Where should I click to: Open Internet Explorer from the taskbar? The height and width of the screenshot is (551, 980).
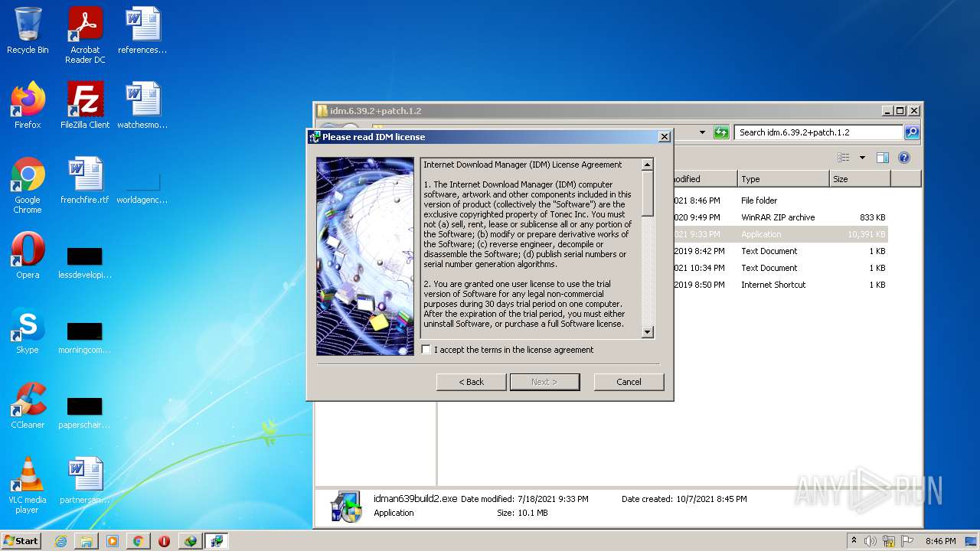pyautogui.click(x=60, y=541)
